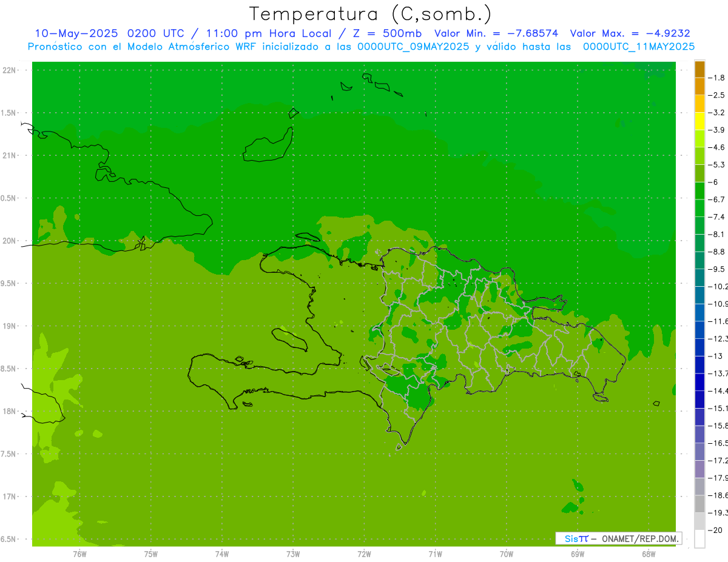Click the "-1.8" legend value
Viewport: 728px width, 562px height.
[716, 78]
